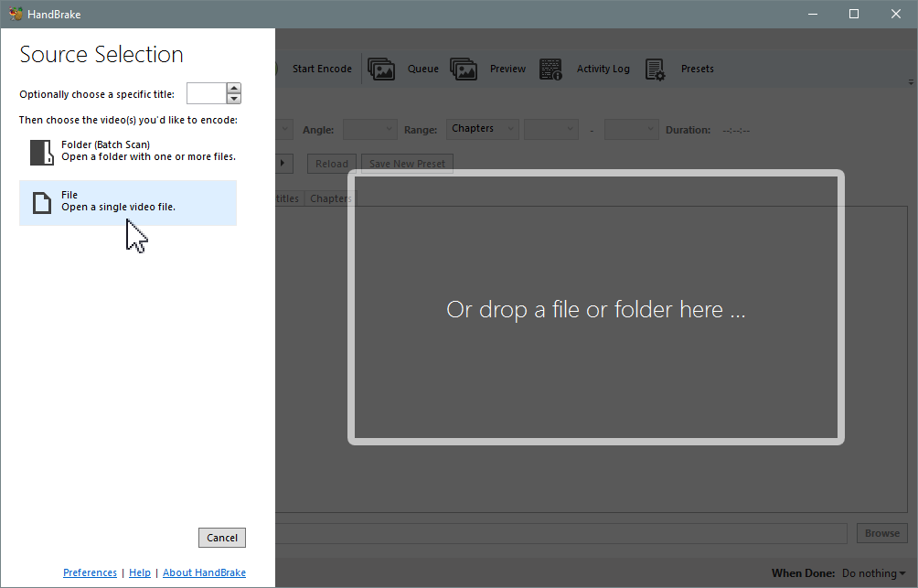Click the Presets label in toolbar
This screenshot has height=588, width=918.
(698, 69)
